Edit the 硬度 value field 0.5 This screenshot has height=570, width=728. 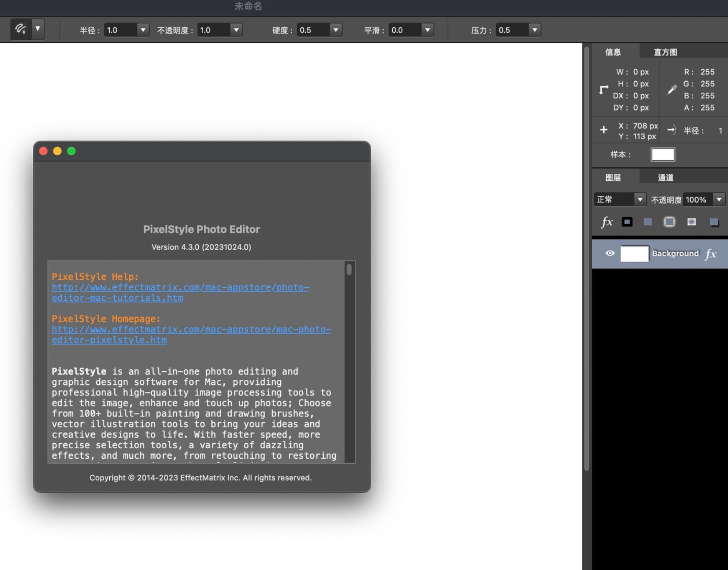coord(313,30)
